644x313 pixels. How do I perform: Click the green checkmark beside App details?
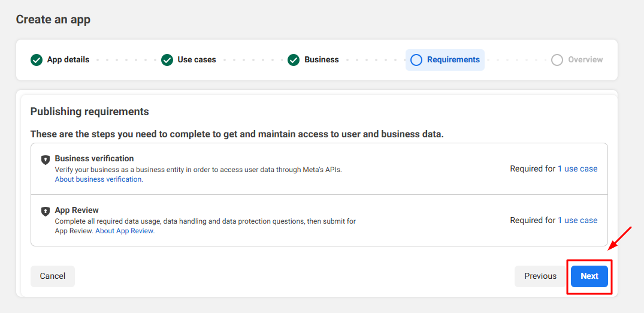pos(37,60)
